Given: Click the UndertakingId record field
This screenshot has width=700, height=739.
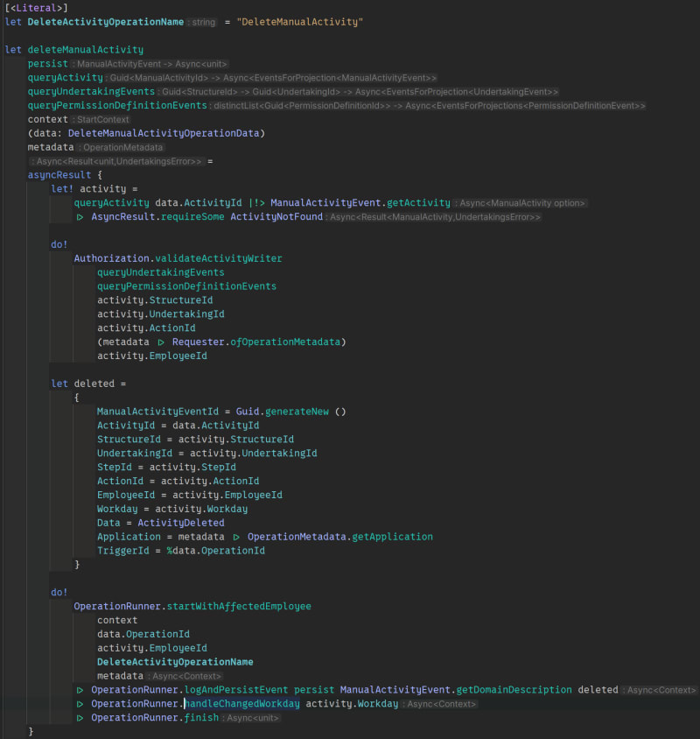Looking at the screenshot, I should coord(135,453).
